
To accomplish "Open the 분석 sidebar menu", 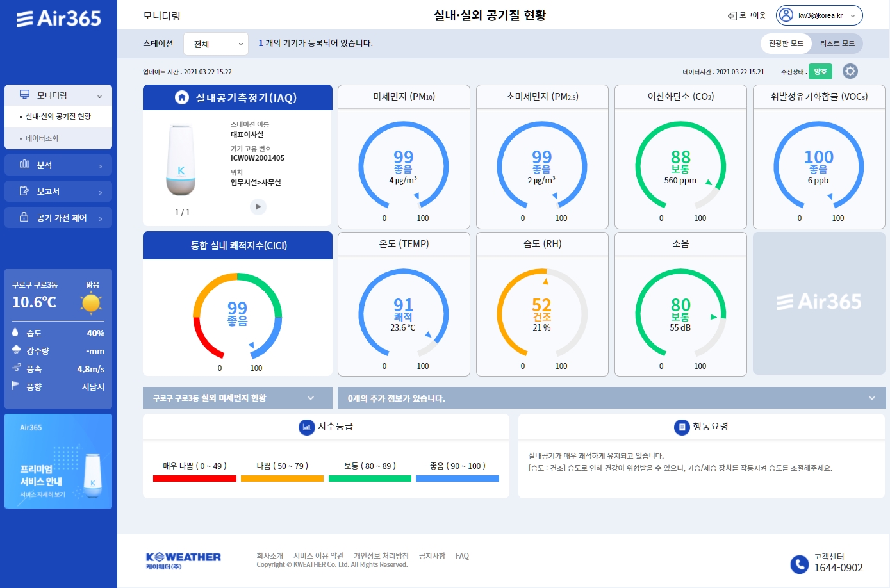I will click(58, 165).
